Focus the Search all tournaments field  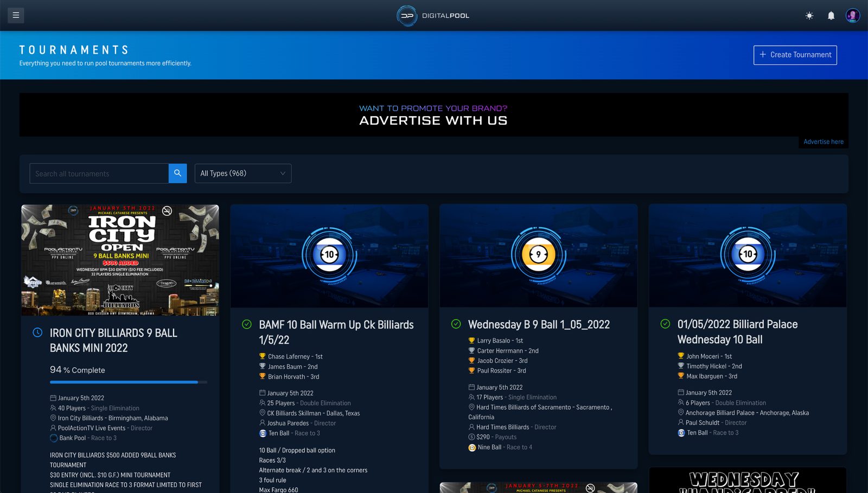pos(99,174)
